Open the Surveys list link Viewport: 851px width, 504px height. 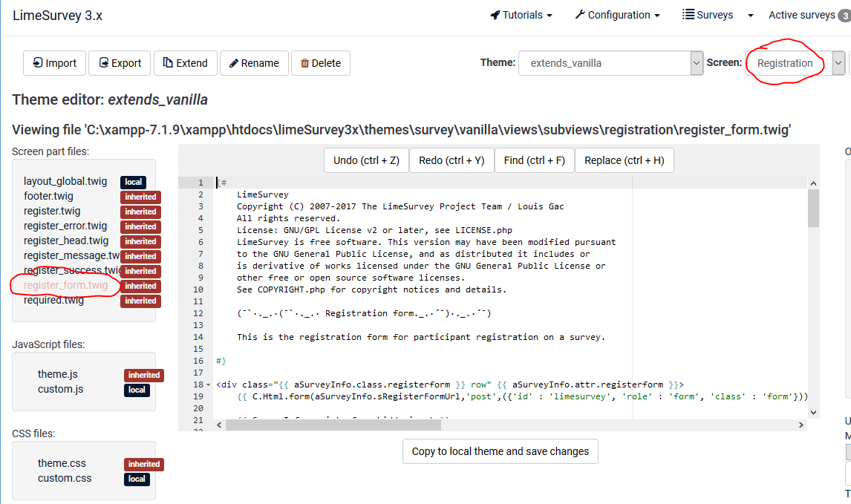[x=708, y=15]
